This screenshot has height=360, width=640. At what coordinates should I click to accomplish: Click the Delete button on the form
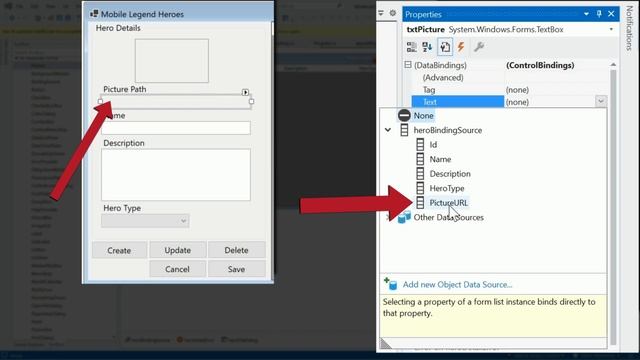click(x=236, y=250)
